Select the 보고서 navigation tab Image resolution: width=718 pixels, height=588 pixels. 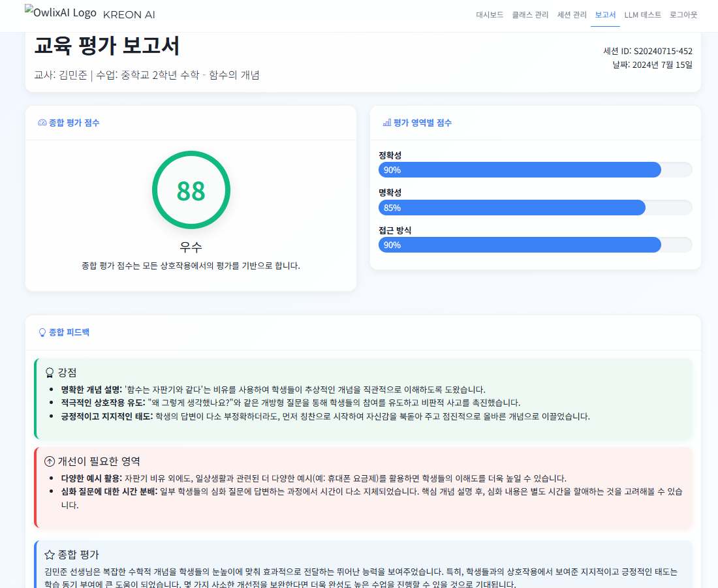pyautogui.click(x=605, y=14)
